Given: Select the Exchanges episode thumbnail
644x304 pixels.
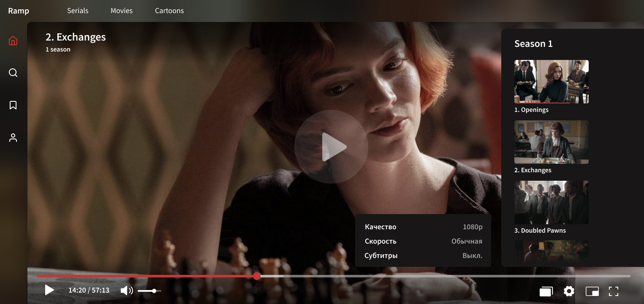Looking at the screenshot, I should pyautogui.click(x=552, y=142).
